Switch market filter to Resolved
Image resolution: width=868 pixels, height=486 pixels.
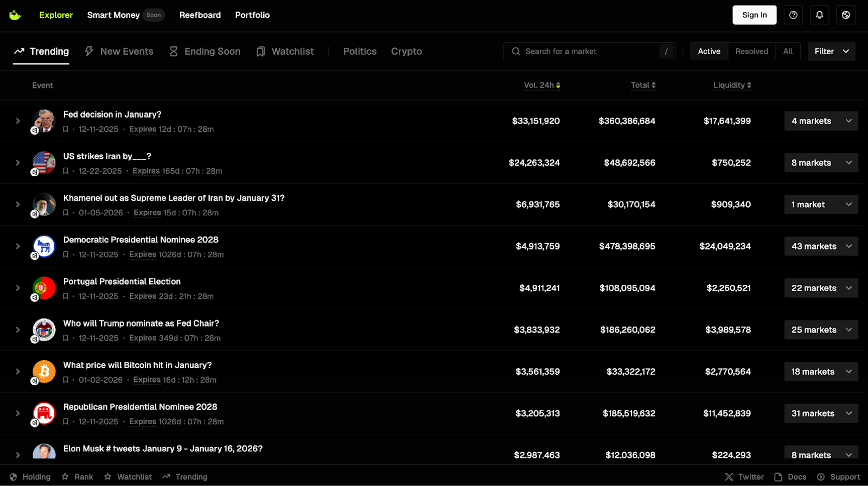(x=751, y=52)
